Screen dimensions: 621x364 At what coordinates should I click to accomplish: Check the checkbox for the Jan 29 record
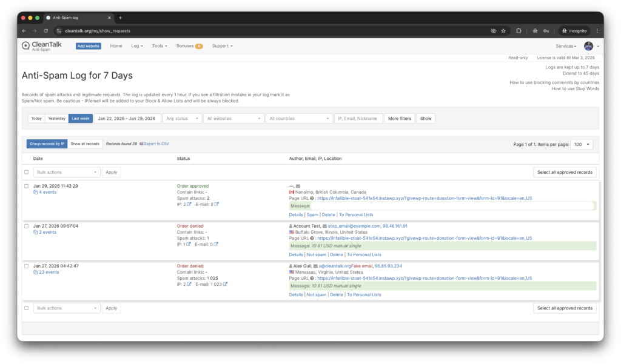pyautogui.click(x=27, y=187)
